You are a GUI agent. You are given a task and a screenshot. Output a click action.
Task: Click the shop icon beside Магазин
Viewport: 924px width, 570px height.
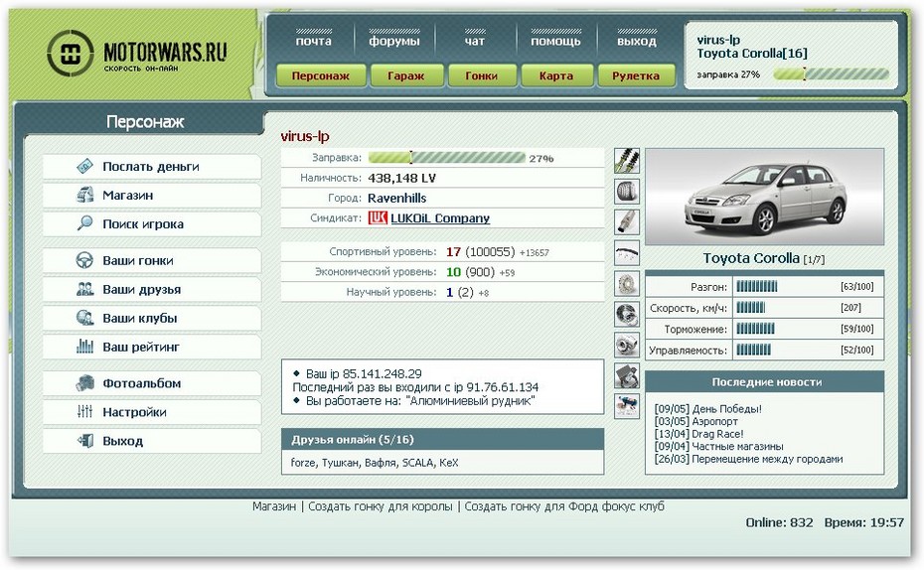(x=84, y=195)
